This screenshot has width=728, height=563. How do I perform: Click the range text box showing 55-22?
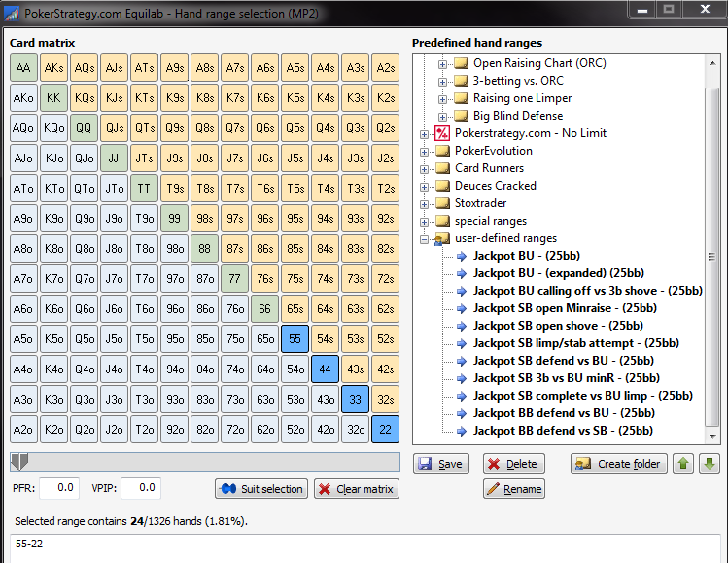(x=365, y=548)
